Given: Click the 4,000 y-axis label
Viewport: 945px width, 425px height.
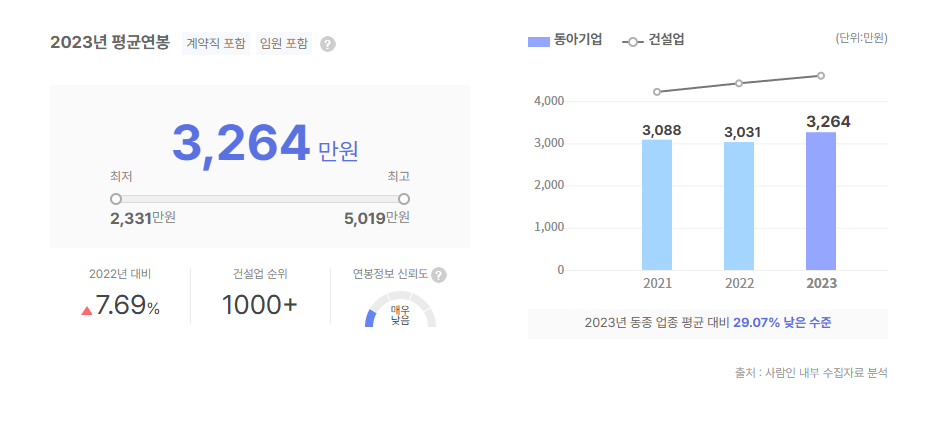Looking at the screenshot, I should [549, 101].
